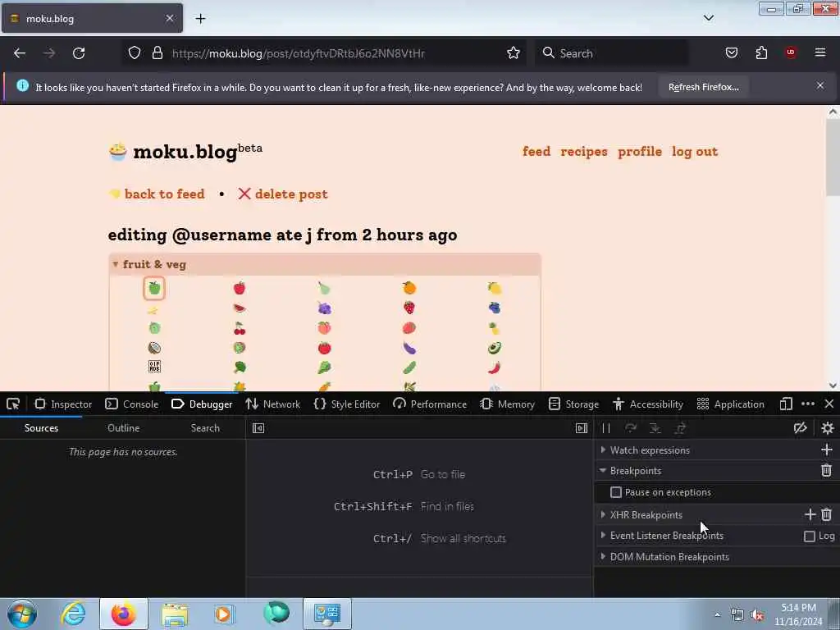Go back with the browser back arrow
The height and width of the screenshot is (630, 840).
(x=20, y=53)
